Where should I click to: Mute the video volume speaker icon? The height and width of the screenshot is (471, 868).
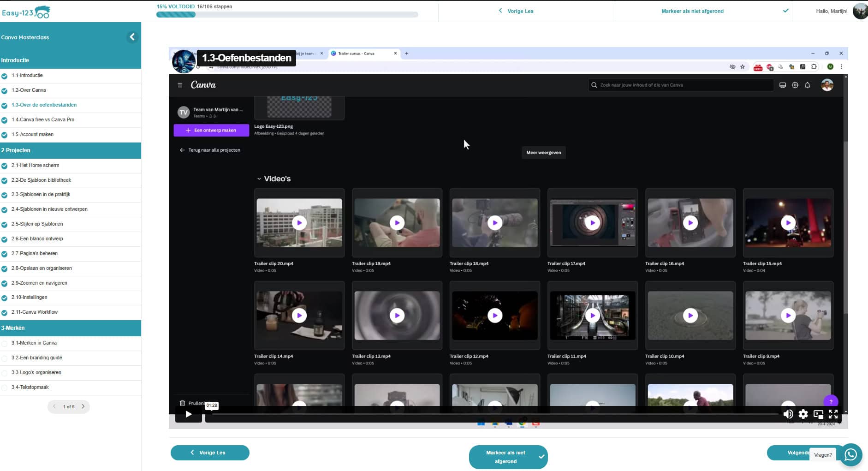click(788, 414)
